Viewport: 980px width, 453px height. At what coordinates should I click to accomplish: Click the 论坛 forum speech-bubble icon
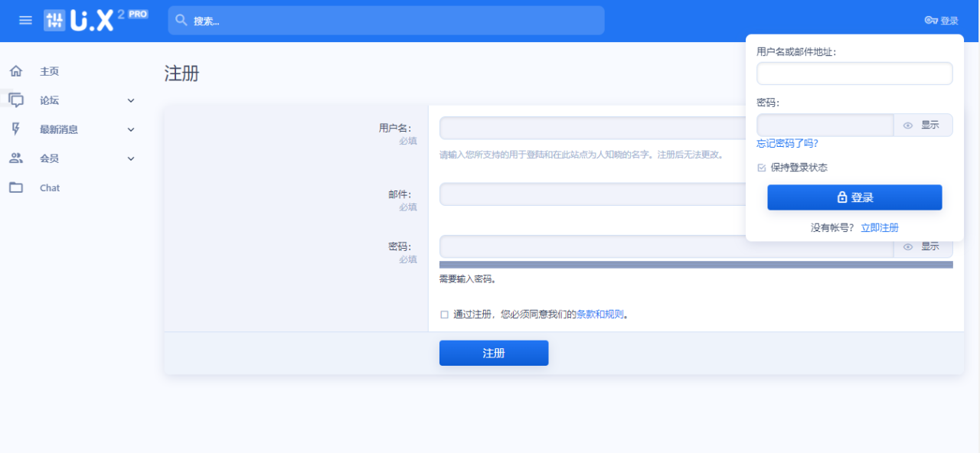[16, 99]
